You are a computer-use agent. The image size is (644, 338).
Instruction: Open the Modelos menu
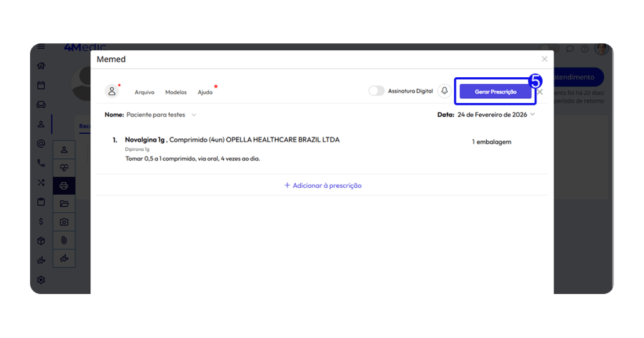175,92
